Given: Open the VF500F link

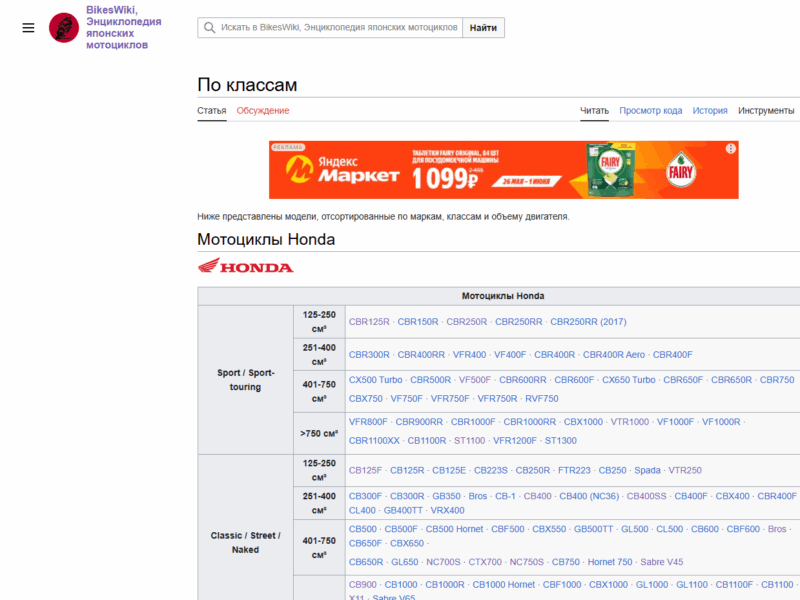Looking at the screenshot, I should 474,380.
